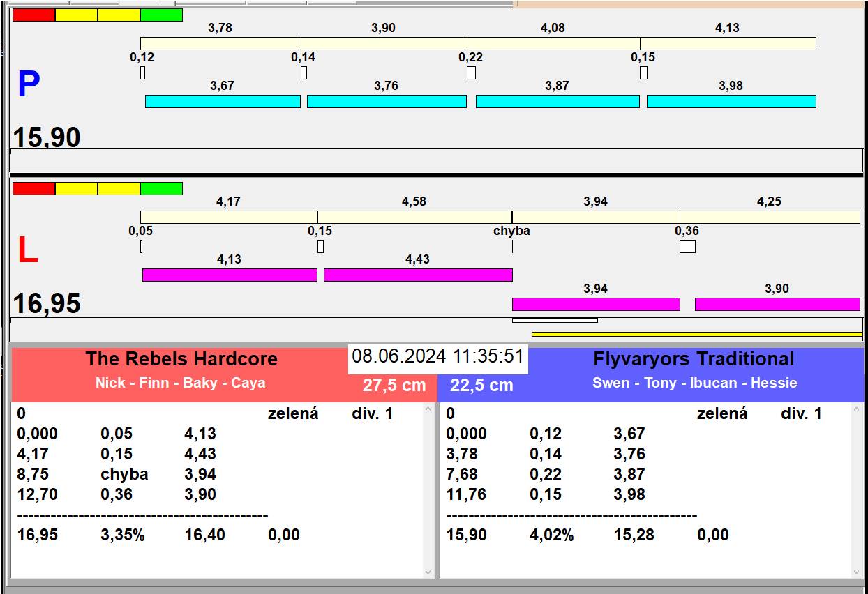Image resolution: width=868 pixels, height=594 pixels.
Task: Click the red L lane letter
Action: [27, 251]
